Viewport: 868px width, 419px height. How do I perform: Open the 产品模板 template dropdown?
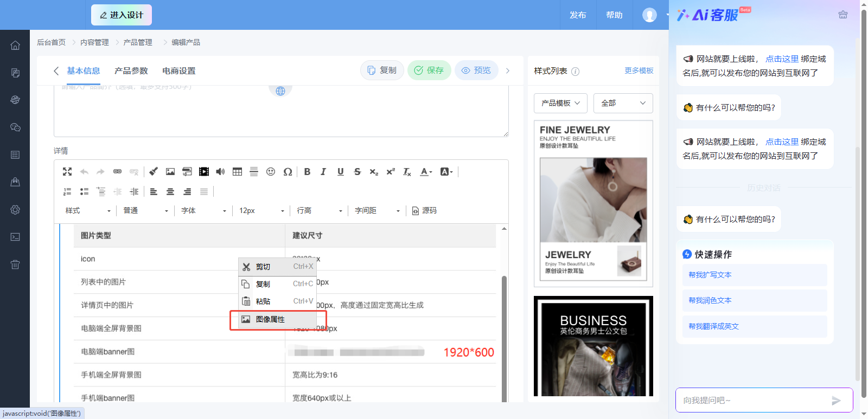point(560,103)
